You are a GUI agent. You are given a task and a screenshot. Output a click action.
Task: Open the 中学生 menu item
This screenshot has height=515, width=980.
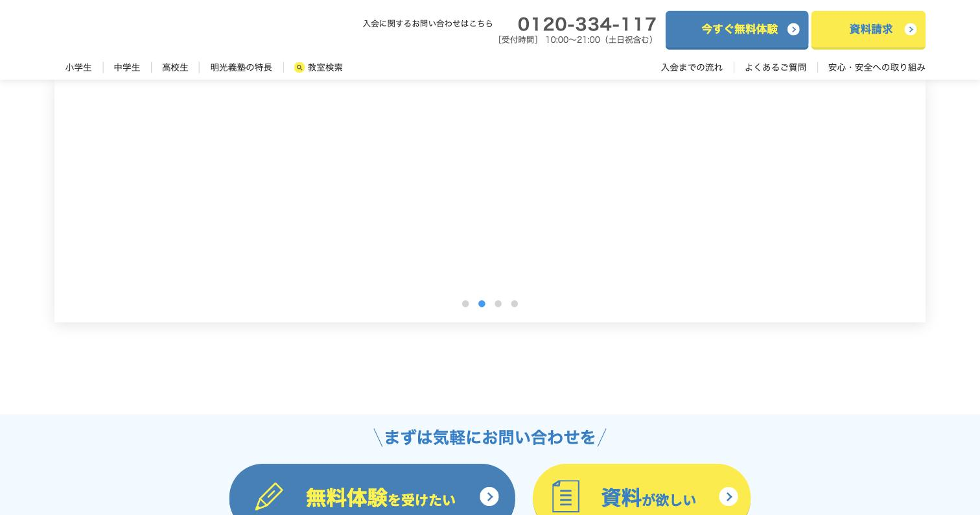(127, 67)
